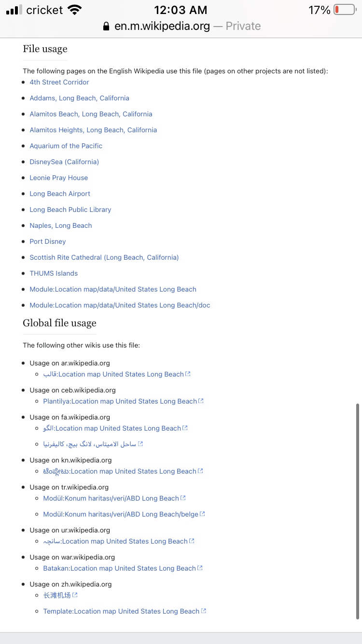Screen dimensions: 362x644
Task: Click external-link icon beside Template:Location map link
Action: (204, 611)
